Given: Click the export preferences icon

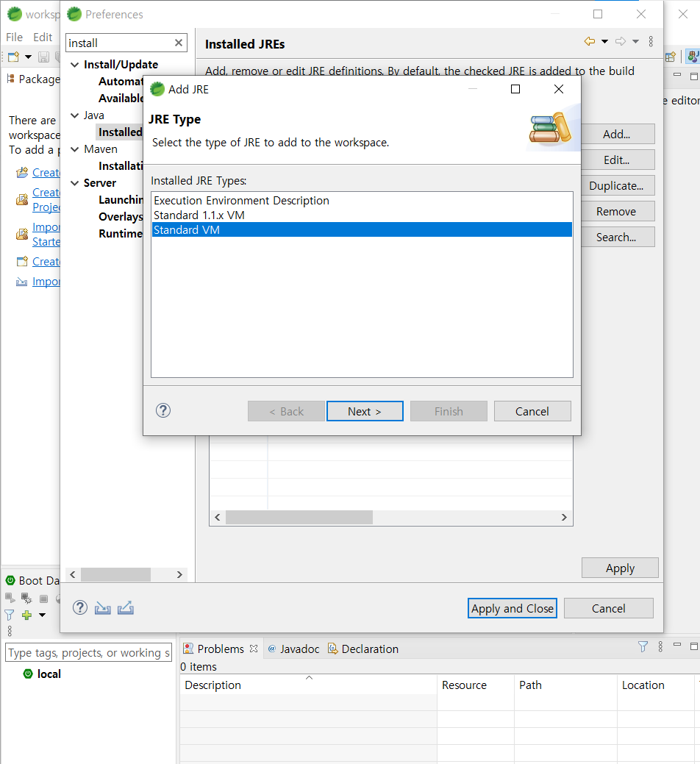Looking at the screenshot, I should click(126, 608).
